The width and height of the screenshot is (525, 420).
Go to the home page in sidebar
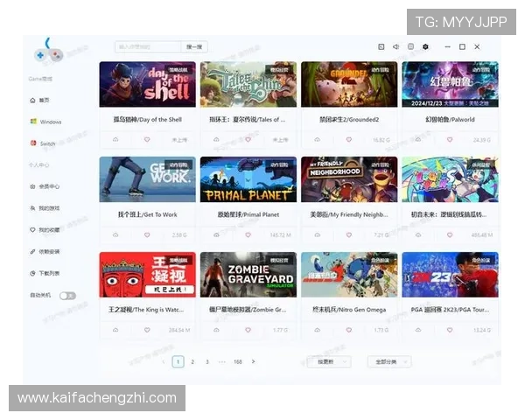point(40,100)
